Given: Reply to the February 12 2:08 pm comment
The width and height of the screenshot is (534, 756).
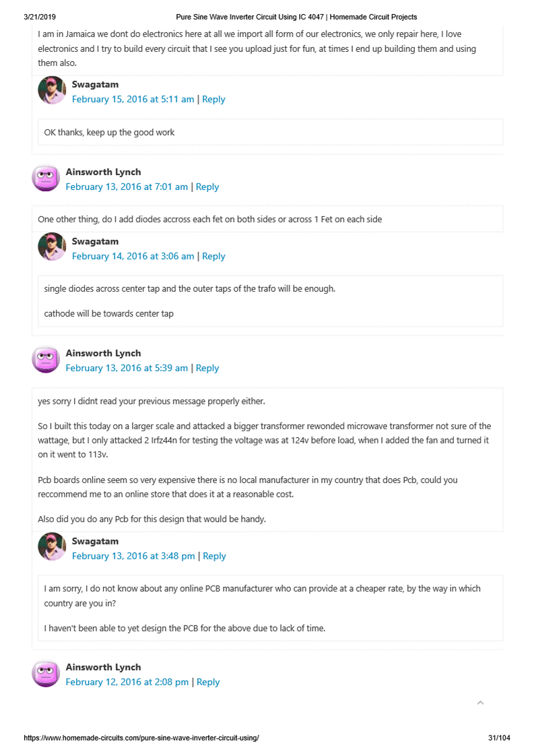Looking at the screenshot, I should pos(208,682).
